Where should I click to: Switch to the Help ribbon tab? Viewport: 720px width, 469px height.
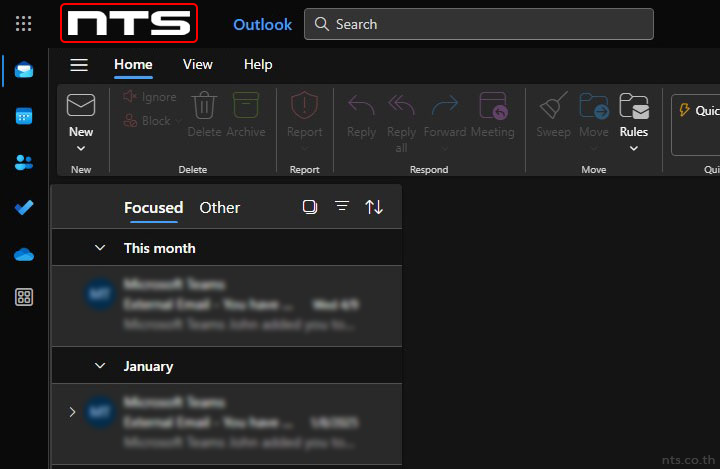click(258, 64)
